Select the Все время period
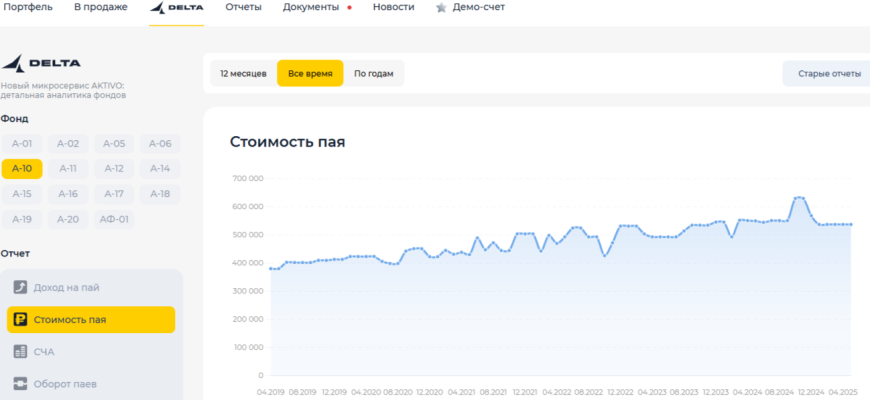The height and width of the screenshot is (400, 870). 310,74
